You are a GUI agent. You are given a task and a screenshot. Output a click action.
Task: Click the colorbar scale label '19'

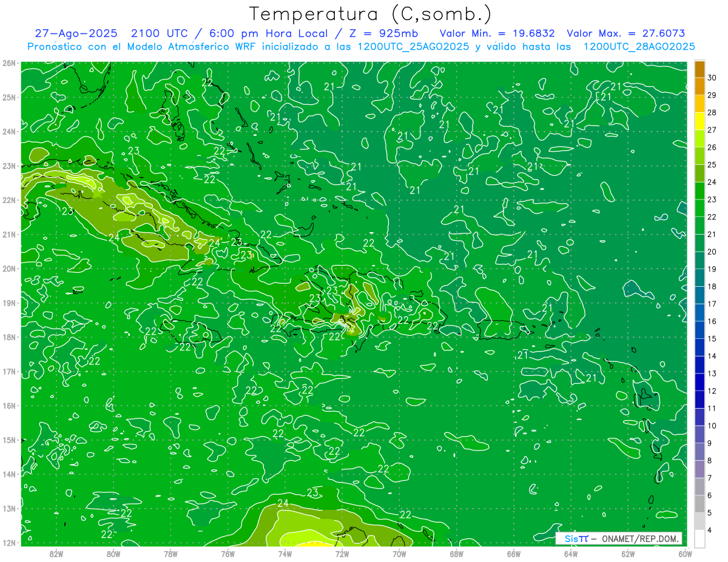click(712, 269)
